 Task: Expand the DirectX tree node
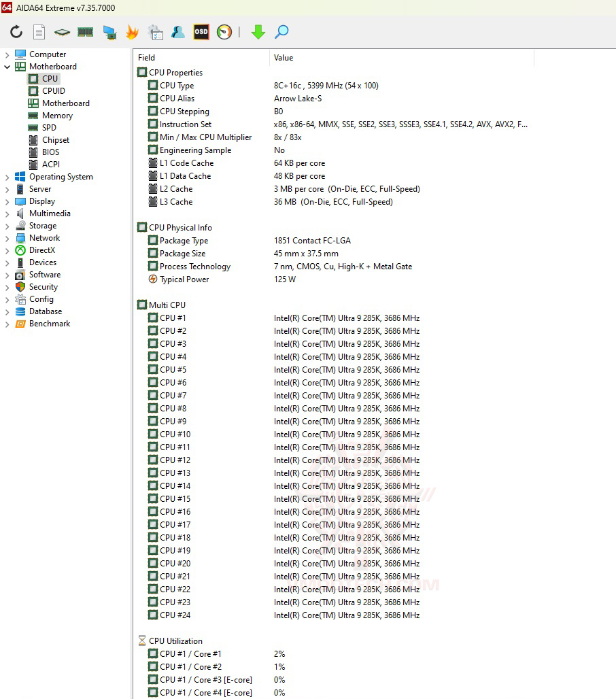coord(7,251)
